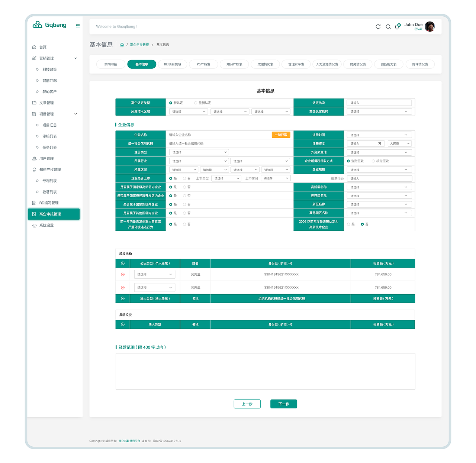This screenshot has width=476, height=463.
Task: Switch to the 附件情况表 tab
Action: point(420,64)
